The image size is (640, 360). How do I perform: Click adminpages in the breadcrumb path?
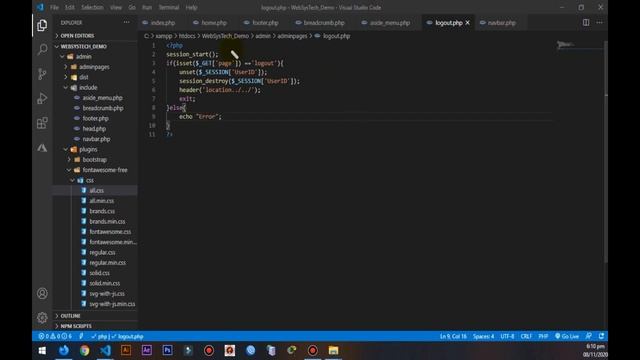pyautogui.click(x=292, y=36)
